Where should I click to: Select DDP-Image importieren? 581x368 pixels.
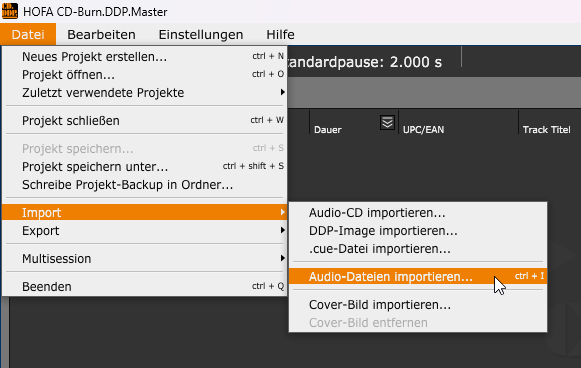[x=418, y=231]
